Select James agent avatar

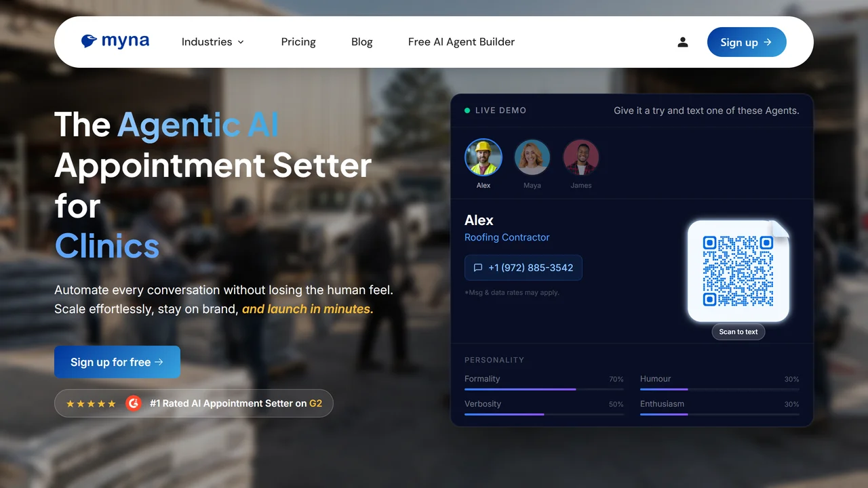(x=581, y=157)
